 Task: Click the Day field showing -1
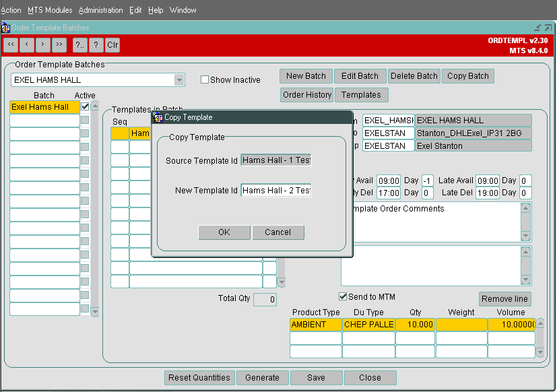pyautogui.click(x=427, y=181)
